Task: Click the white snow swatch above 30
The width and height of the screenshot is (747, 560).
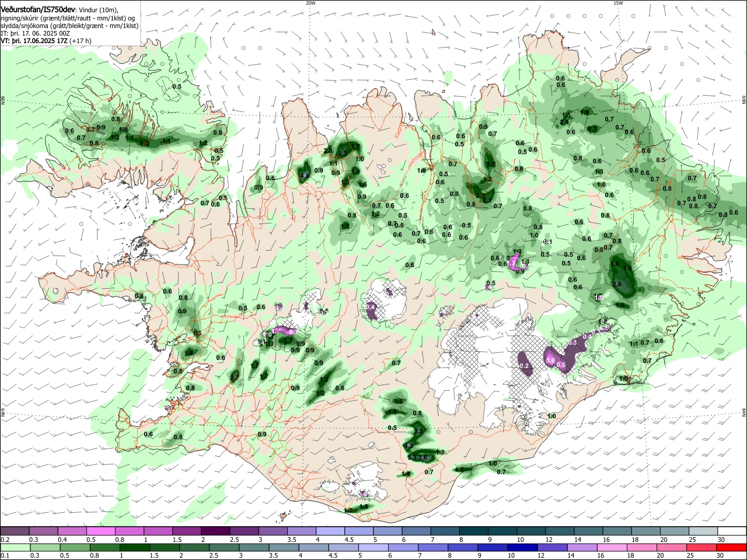Action: click(x=731, y=531)
